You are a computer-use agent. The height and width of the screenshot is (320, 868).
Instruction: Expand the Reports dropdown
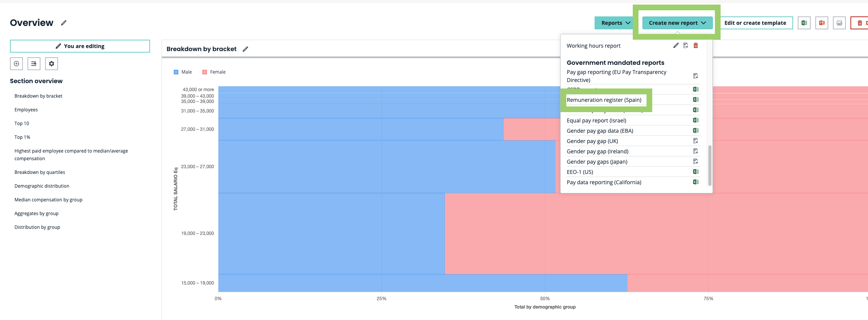[615, 23]
